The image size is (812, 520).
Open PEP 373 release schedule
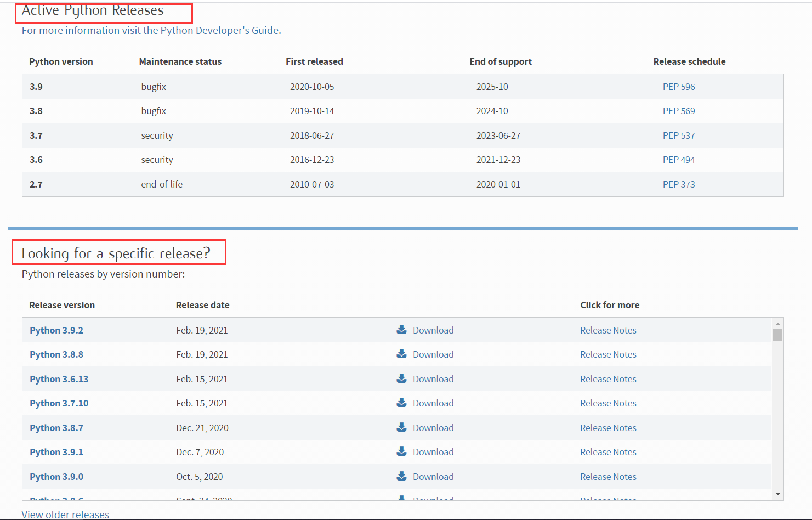[x=679, y=184]
